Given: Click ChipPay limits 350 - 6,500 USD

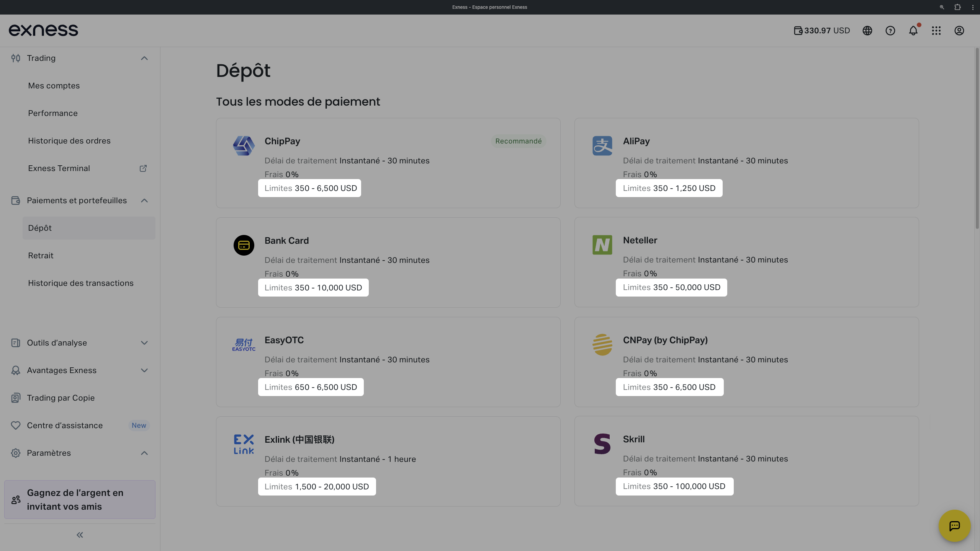Looking at the screenshot, I should tap(309, 188).
